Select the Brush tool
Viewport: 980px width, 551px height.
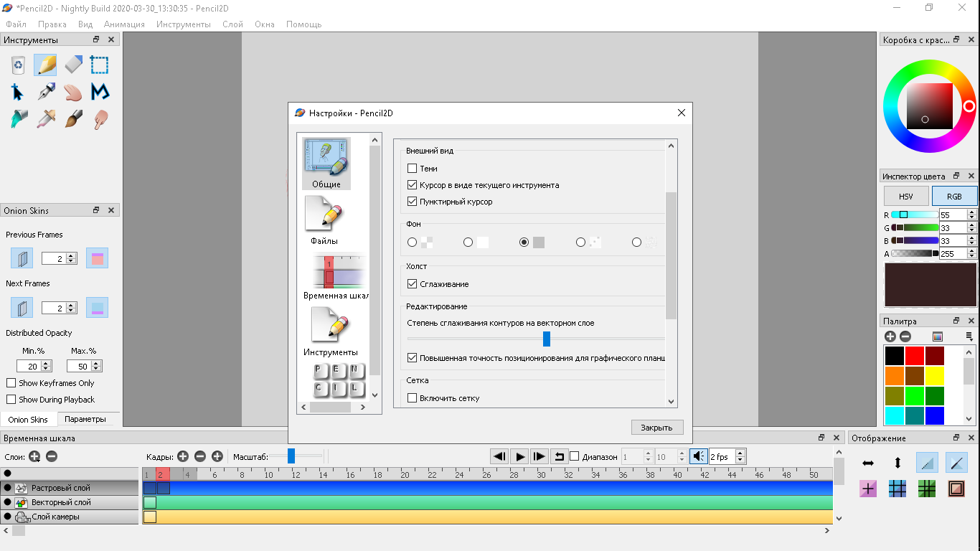click(x=73, y=119)
